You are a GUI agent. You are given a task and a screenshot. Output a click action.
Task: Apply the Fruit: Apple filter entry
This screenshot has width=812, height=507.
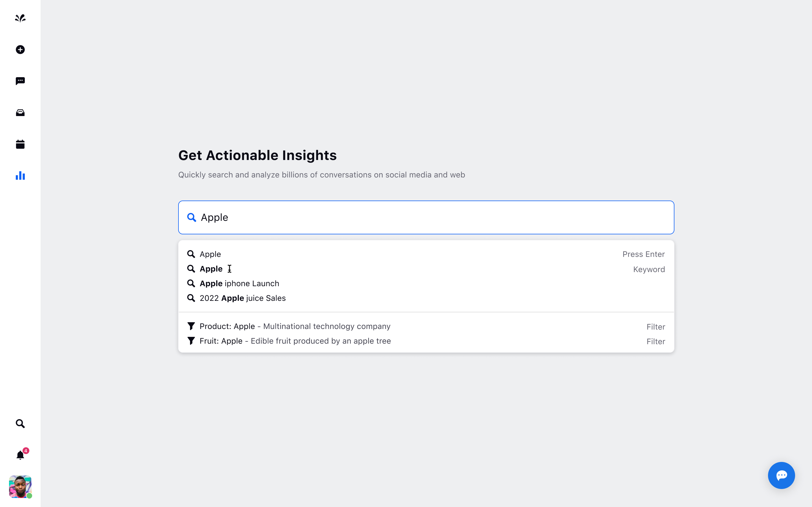point(295,341)
